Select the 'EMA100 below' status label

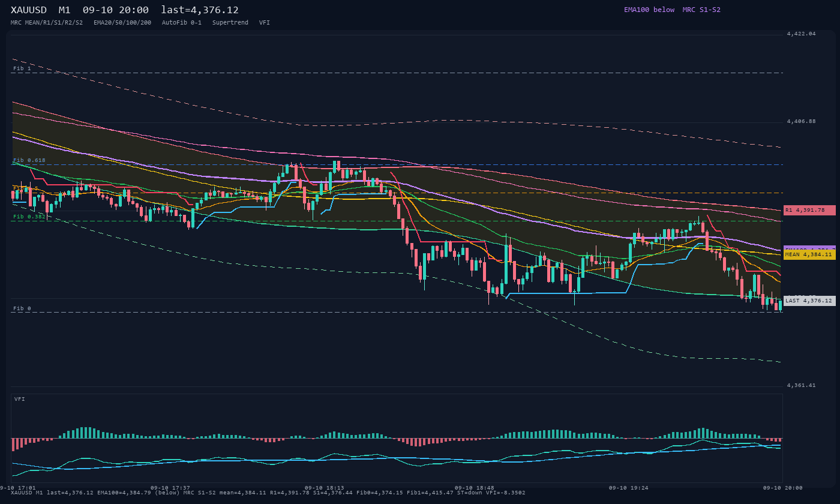(x=649, y=10)
